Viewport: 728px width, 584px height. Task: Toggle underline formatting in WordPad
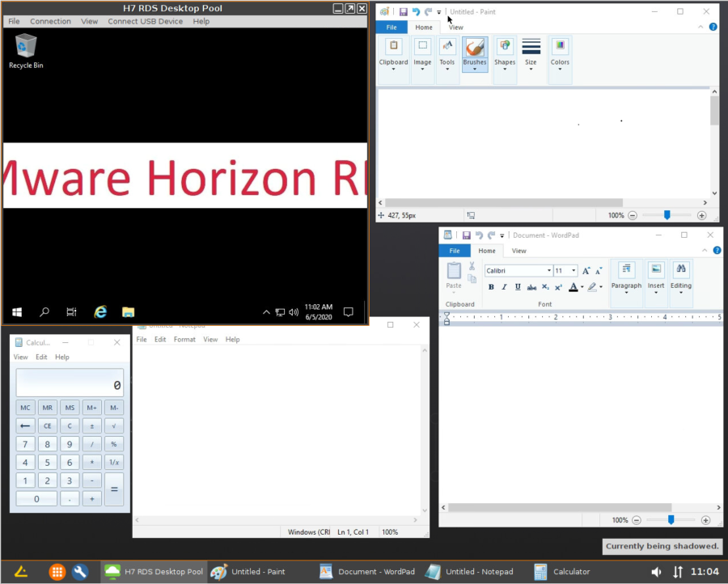(517, 287)
